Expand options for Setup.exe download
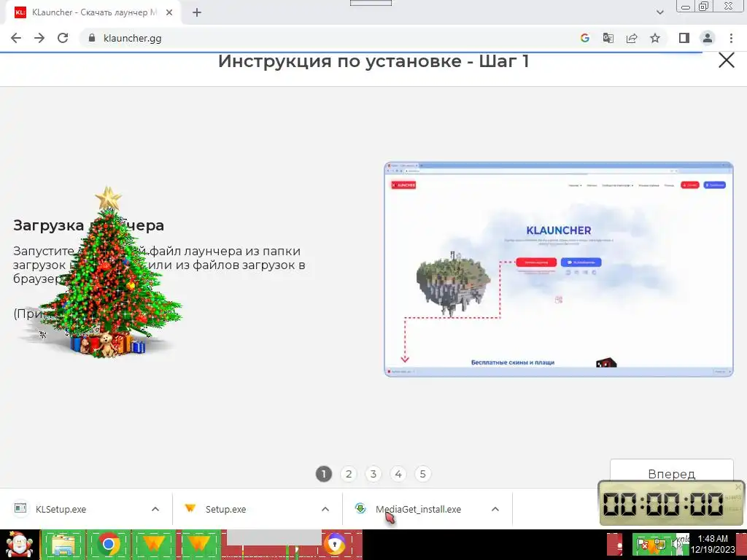747x560 pixels. tap(325, 509)
